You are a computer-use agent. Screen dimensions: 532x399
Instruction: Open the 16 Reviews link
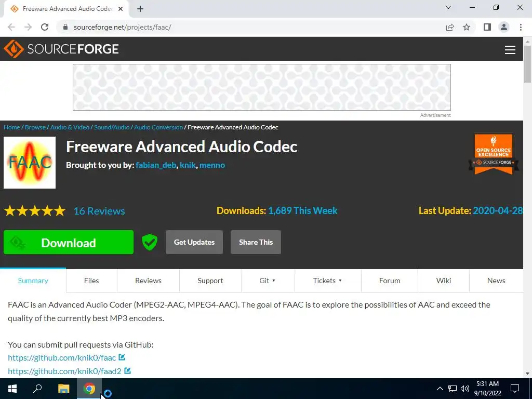99,211
